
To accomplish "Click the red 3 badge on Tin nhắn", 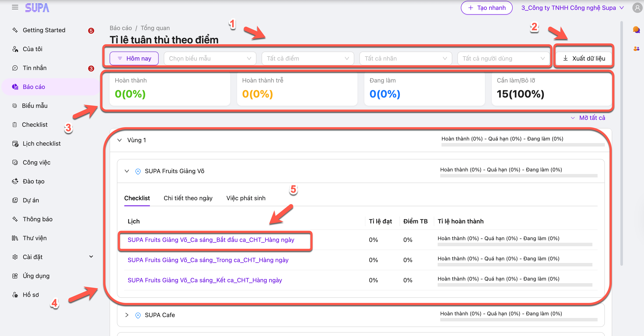I will coord(91,69).
